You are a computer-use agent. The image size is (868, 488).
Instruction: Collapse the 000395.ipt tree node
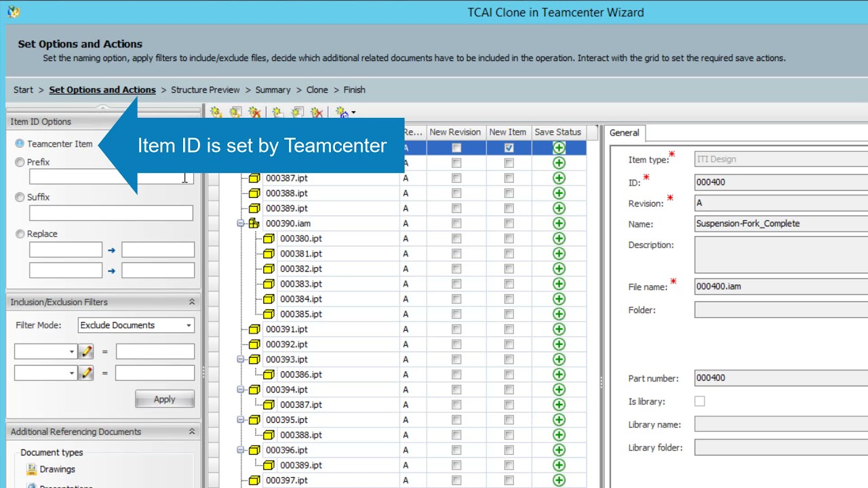pos(241,420)
